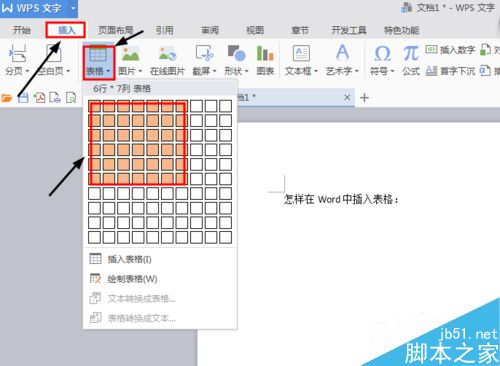Click the 表格 table icon
The image size is (500, 366).
[98, 54]
